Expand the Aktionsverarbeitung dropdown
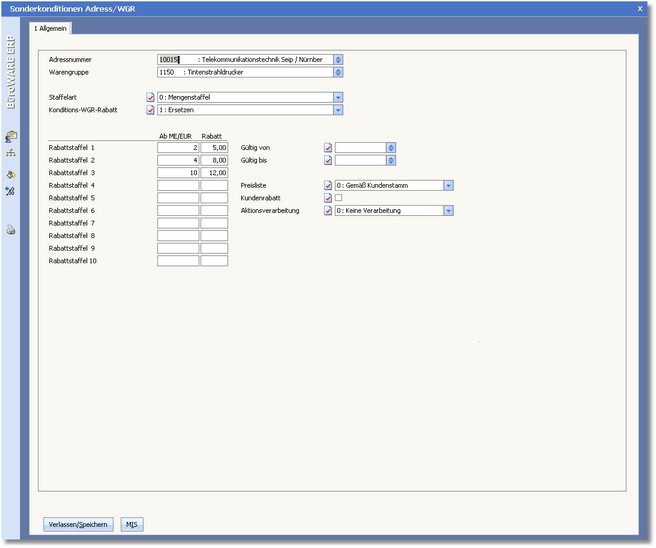 pos(449,211)
